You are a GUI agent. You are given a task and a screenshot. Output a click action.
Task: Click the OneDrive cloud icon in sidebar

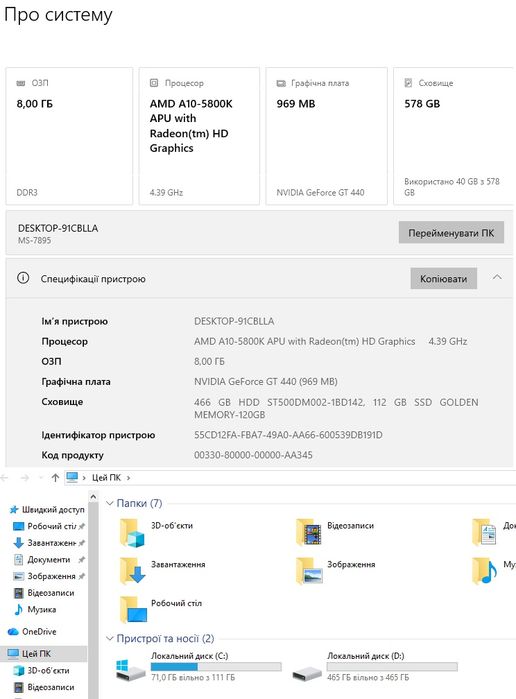tap(13, 632)
